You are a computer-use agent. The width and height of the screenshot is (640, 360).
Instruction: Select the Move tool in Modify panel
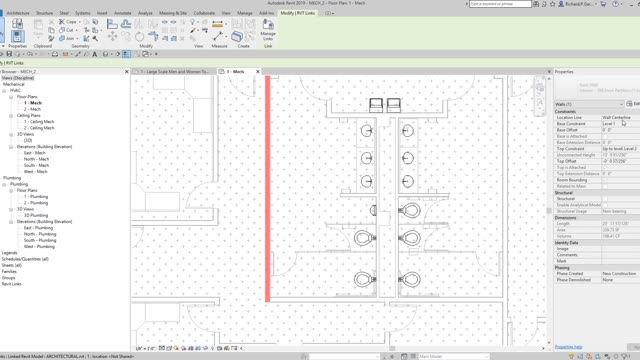coord(112,36)
